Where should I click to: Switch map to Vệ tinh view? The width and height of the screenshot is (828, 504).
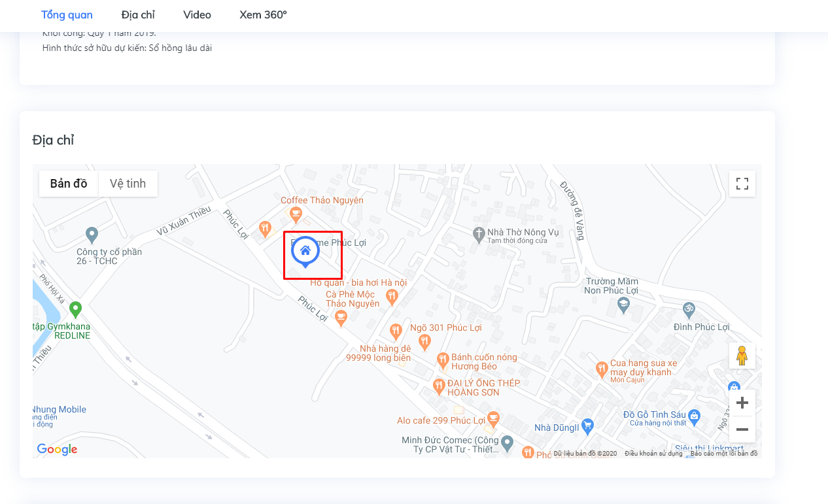(128, 184)
